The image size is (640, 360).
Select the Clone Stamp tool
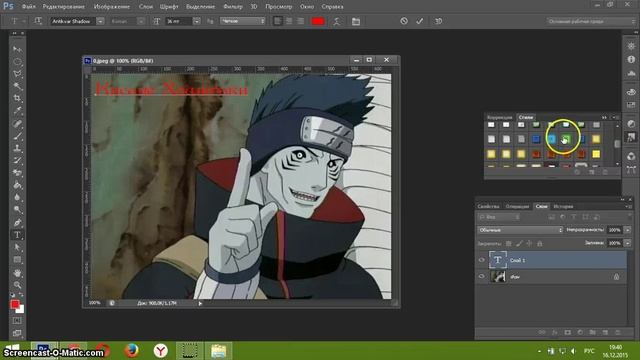[x=17, y=148]
